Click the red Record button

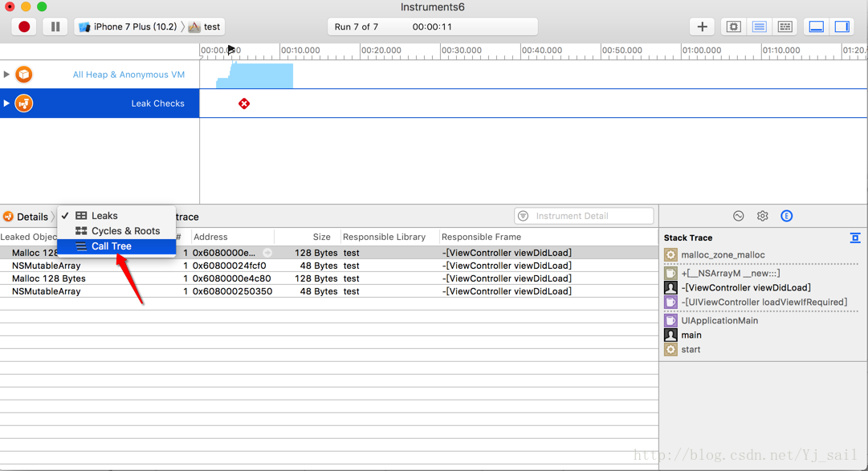[x=24, y=26]
